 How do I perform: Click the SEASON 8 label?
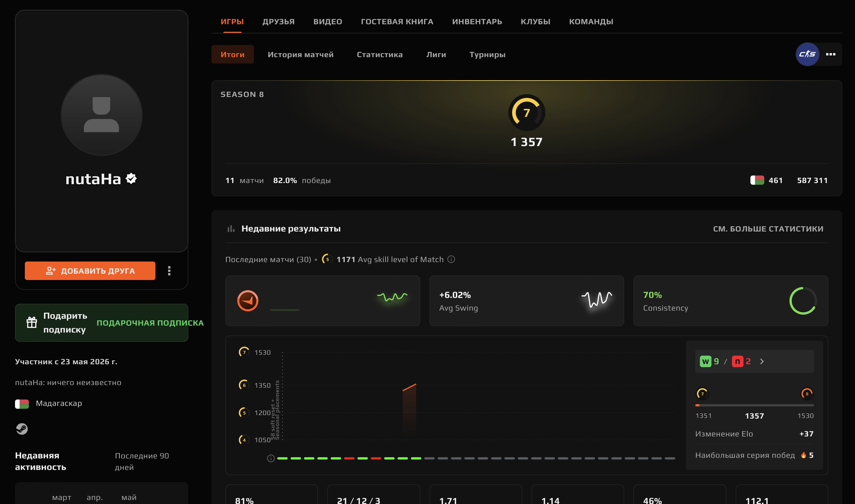coord(242,94)
